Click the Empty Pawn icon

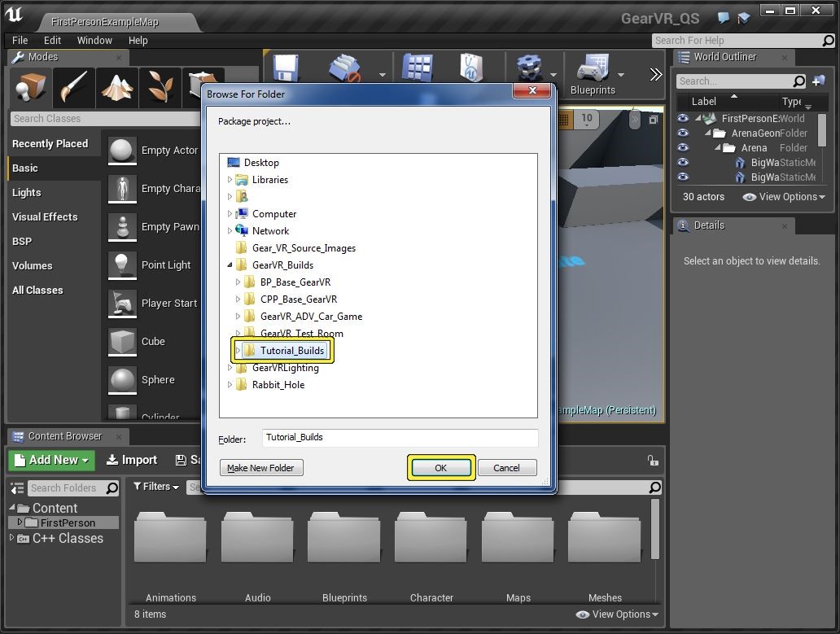[x=122, y=226]
